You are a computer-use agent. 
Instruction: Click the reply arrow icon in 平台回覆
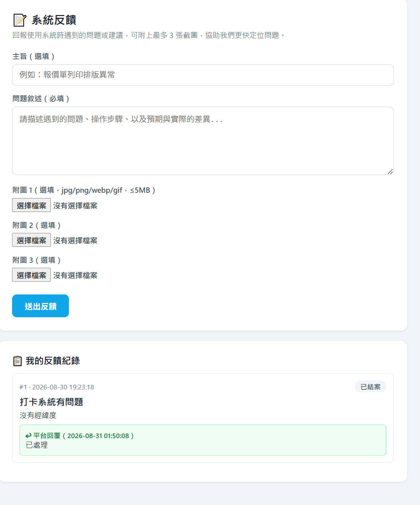(28, 436)
